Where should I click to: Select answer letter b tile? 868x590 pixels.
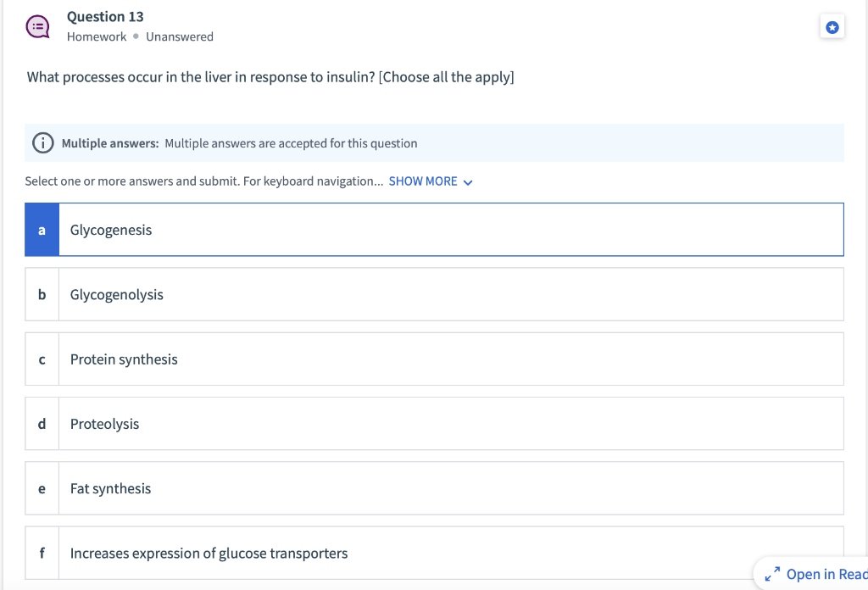[x=42, y=294]
